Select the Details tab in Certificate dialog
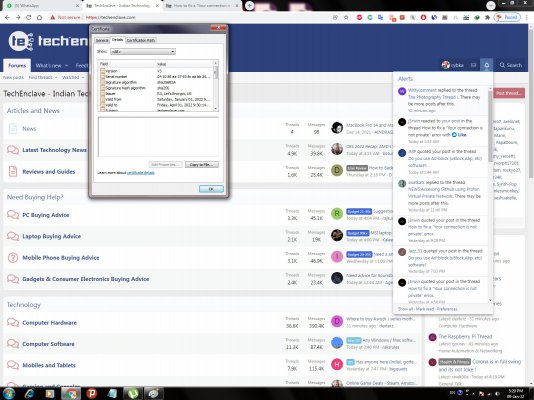This screenshot has height=400, width=534. (x=117, y=40)
